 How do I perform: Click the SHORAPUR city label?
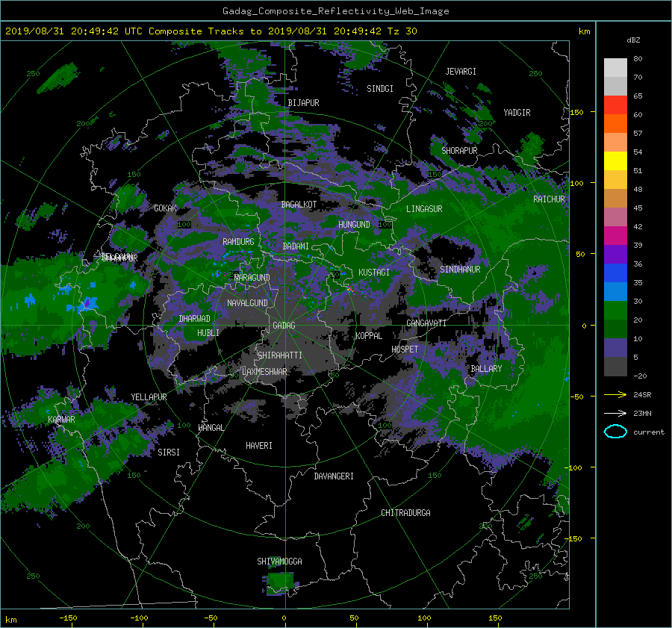(x=459, y=151)
